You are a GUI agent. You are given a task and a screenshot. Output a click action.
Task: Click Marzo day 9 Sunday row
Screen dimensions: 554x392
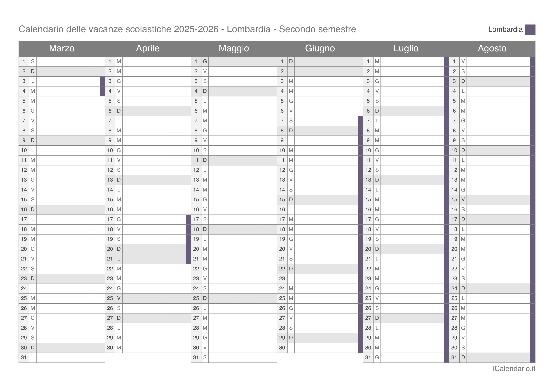click(62, 141)
